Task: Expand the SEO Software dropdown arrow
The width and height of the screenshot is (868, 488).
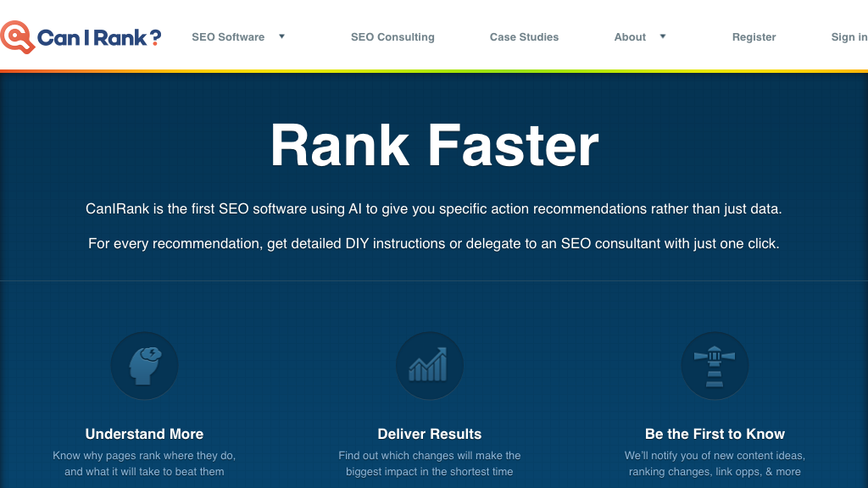Action: [x=282, y=36]
